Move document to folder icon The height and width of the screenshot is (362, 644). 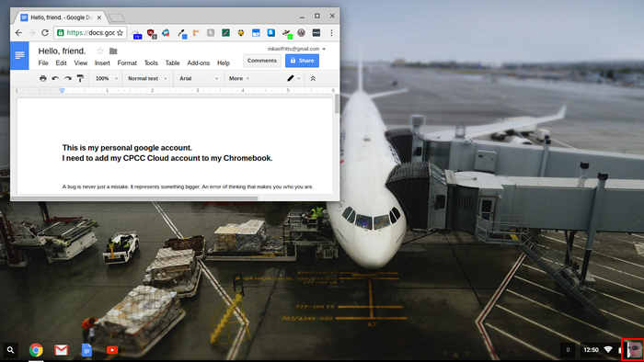coord(113,51)
